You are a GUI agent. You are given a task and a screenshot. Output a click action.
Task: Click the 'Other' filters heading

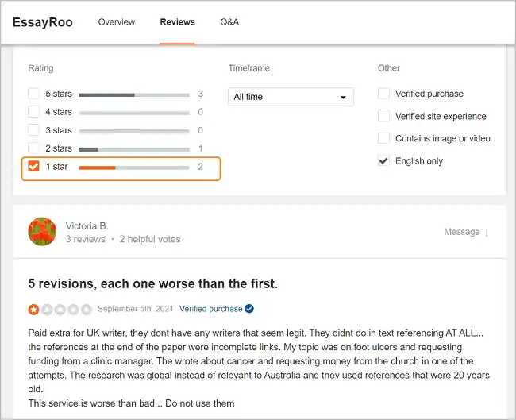point(389,68)
